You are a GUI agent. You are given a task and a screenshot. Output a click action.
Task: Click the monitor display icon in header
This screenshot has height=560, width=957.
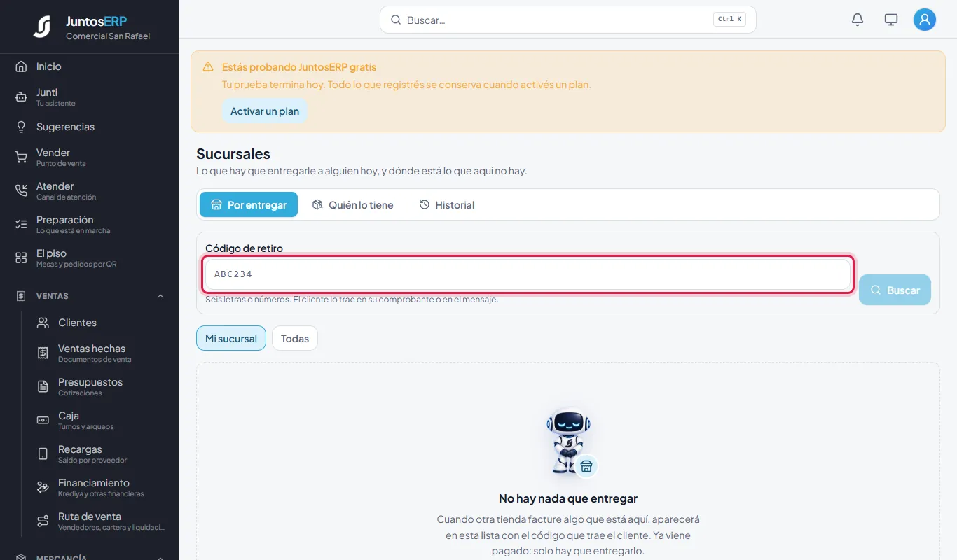[891, 20]
